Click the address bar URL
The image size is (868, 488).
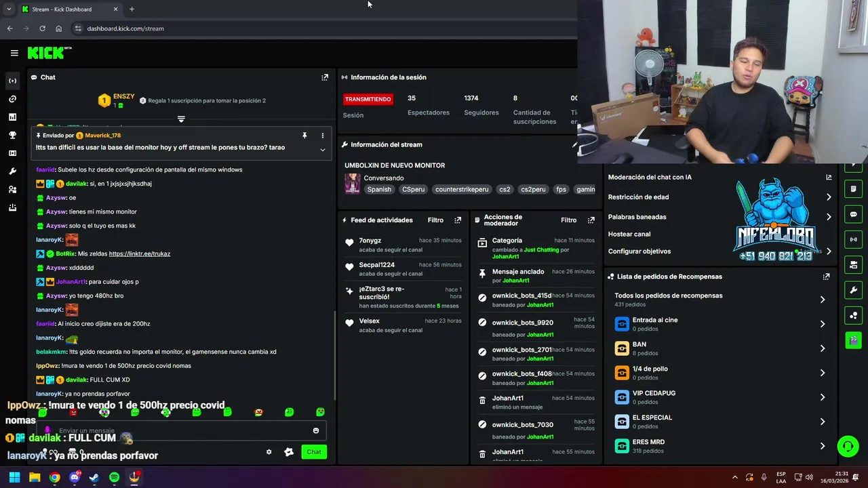tap(125, 28)
